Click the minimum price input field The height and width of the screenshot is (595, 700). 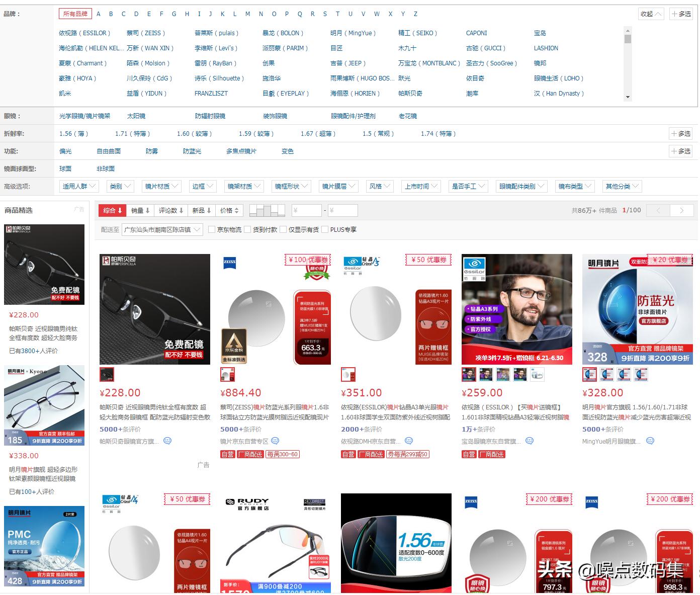point(307,211)
